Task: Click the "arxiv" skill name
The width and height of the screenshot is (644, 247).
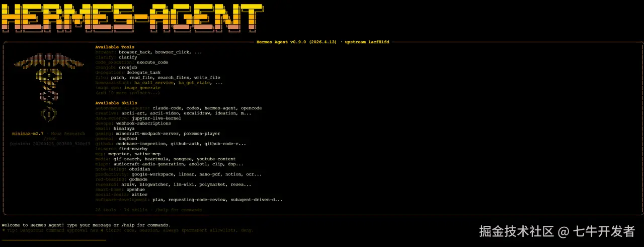Action: (x=128, y=184)
